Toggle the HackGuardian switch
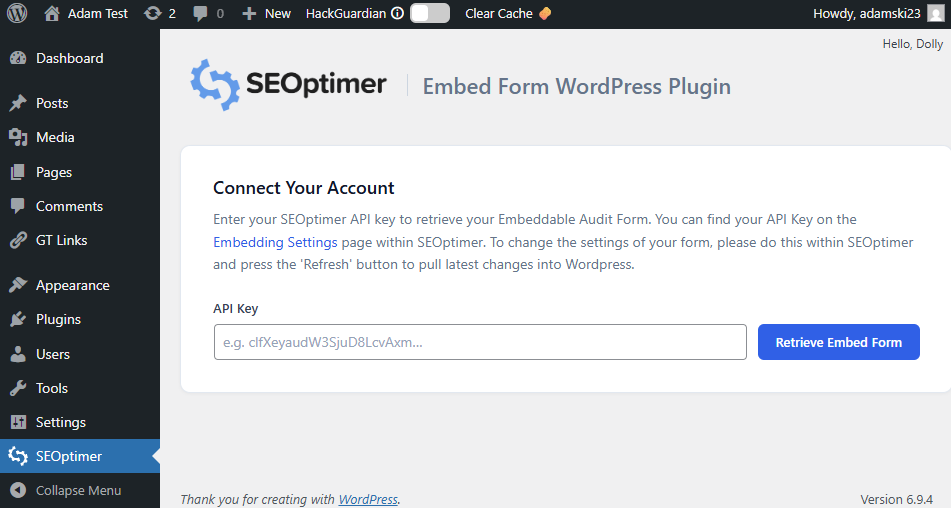Screen dimensions: 951x508 430,13
